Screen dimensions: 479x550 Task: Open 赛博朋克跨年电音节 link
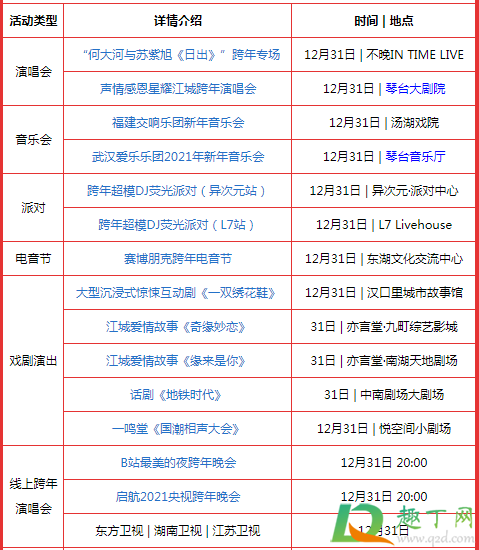pos(178,259)
